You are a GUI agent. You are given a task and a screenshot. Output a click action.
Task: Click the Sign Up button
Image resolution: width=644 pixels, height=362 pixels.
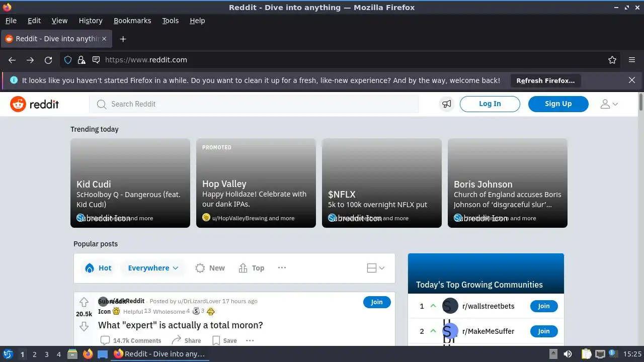pos(558,104)
